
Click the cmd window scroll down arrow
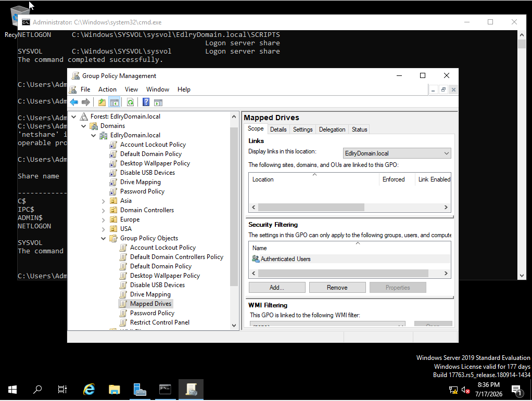[x=522, y=276]
